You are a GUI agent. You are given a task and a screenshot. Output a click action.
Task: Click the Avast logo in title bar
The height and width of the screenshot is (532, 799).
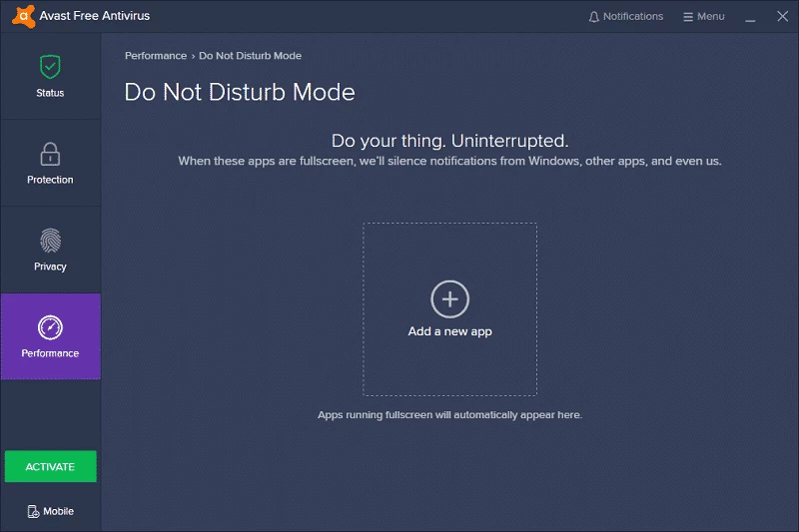(22, 16)
